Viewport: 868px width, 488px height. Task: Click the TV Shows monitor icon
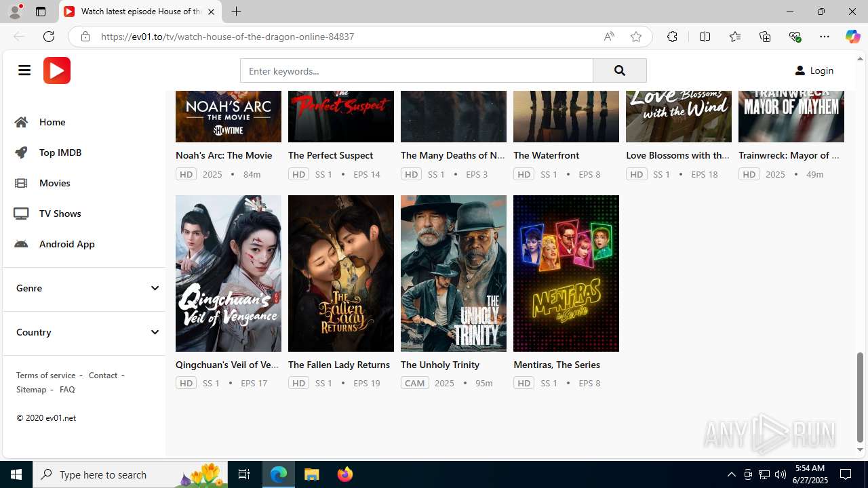22,213
